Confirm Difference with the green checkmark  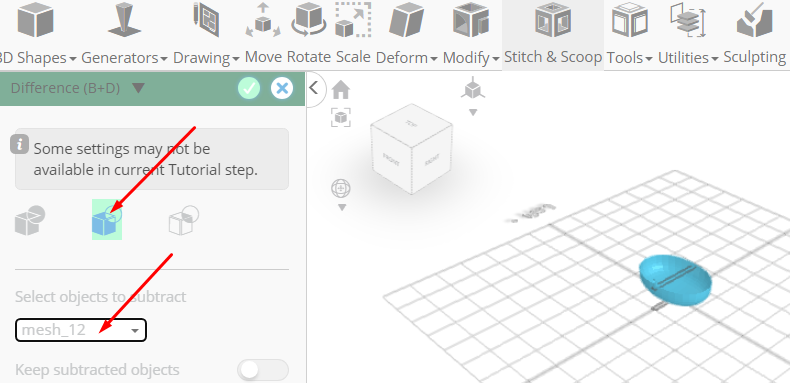point(249,88)
